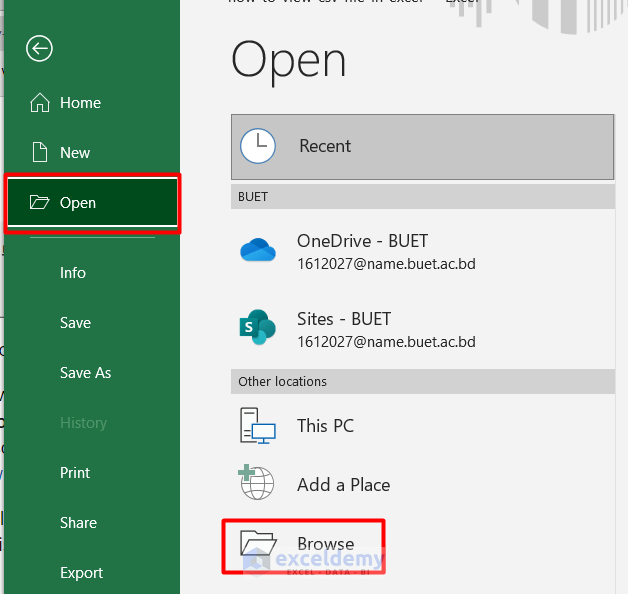Viewport: 628px width, 594px height.
Task: Click the New blank document icon
Action: pos(40,152)
